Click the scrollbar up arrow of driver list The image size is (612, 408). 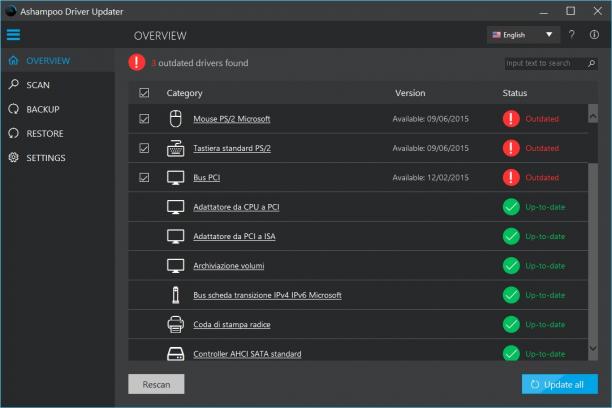(x=593, y=116)
